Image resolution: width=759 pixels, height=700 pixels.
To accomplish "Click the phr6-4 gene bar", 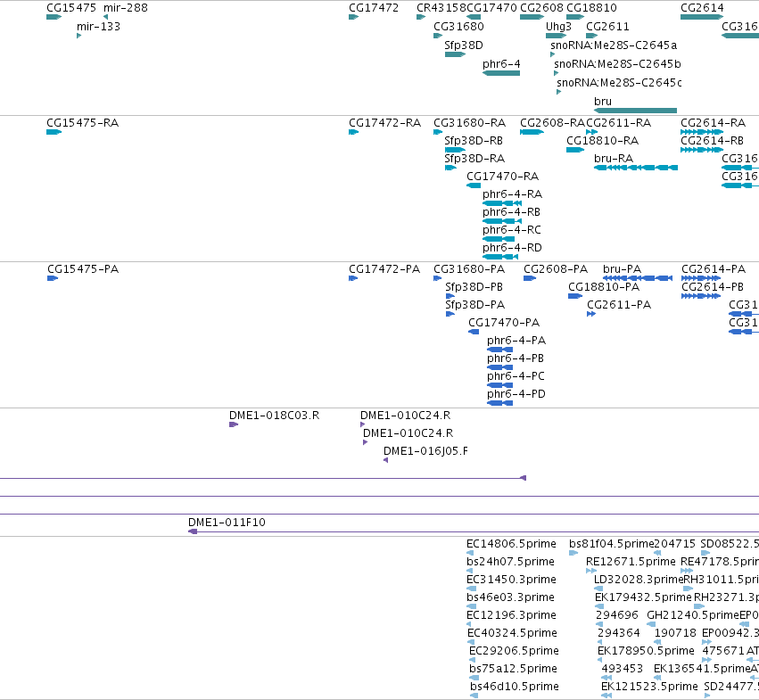I will pyautogui.click(x=501, y=73).
